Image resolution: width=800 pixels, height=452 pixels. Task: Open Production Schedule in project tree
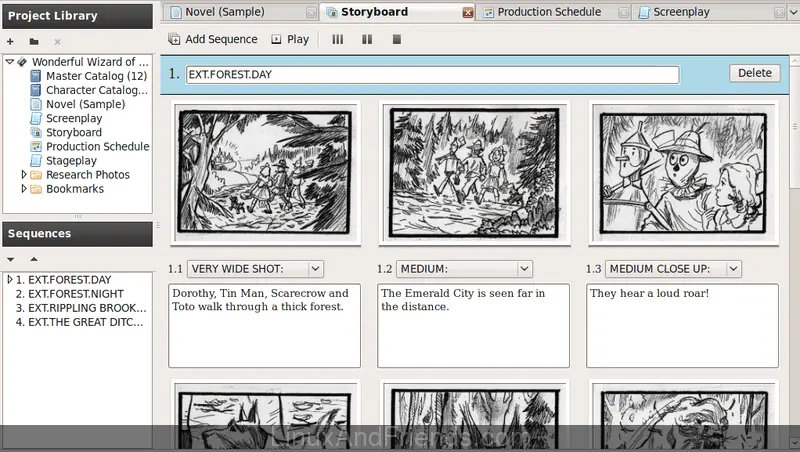point(97,146)
